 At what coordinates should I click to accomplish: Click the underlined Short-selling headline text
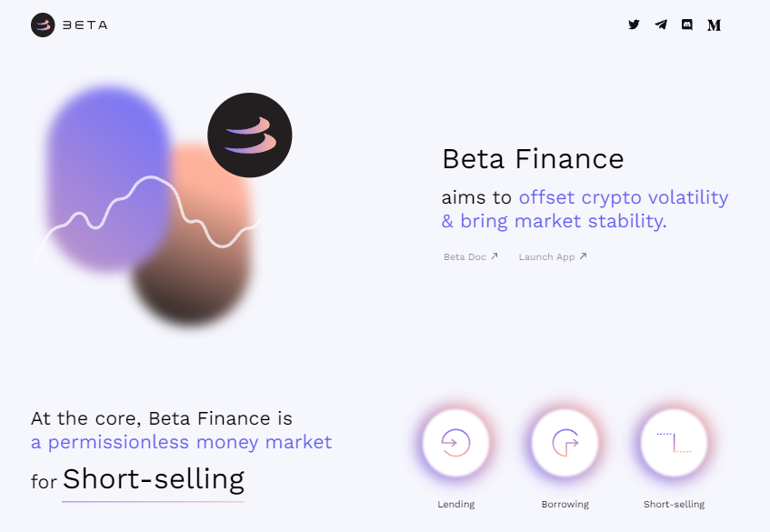click(153, 478)
